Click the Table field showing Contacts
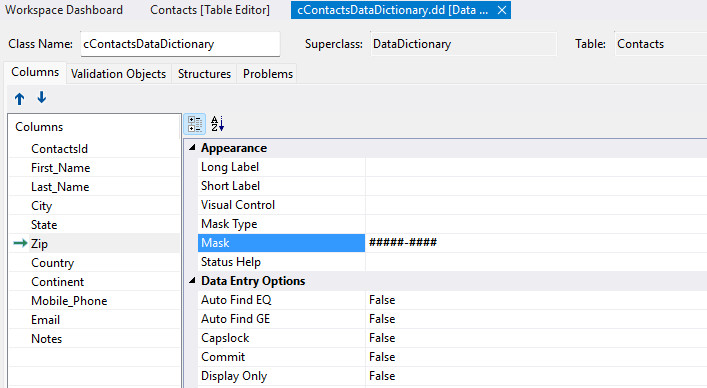The height and width of the screenshot is (388, 707). (661, 44)
